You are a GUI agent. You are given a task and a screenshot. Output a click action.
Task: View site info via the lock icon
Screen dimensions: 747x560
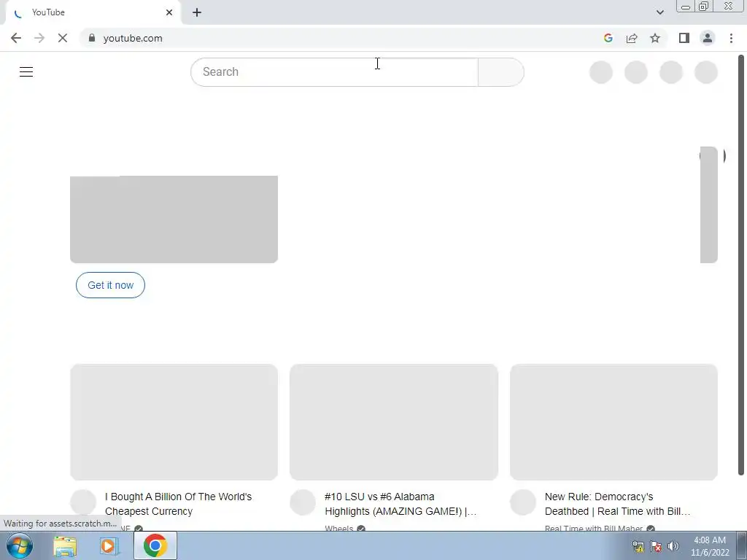92,38
